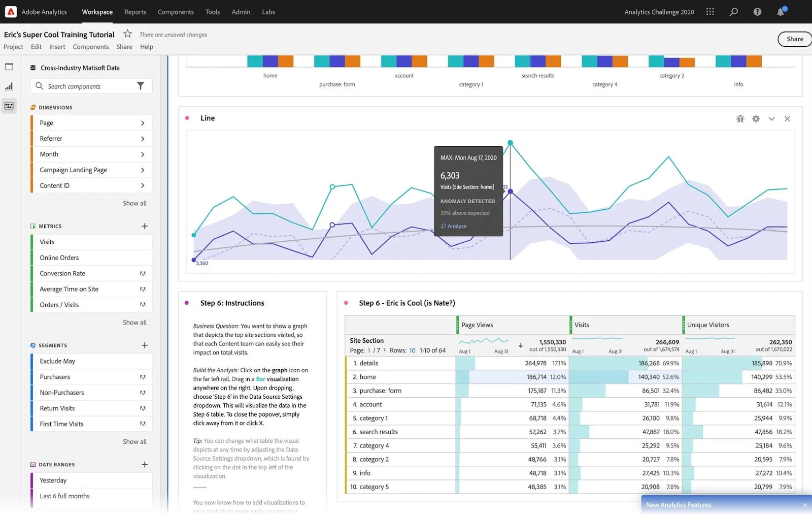Select the Panels icon in the left rail
812x515 pixels.
pos(9,67)
